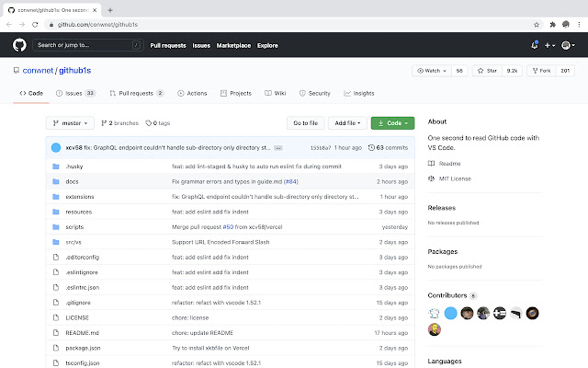
Task: Open the #50 pull request link
Action: point(228,227)
